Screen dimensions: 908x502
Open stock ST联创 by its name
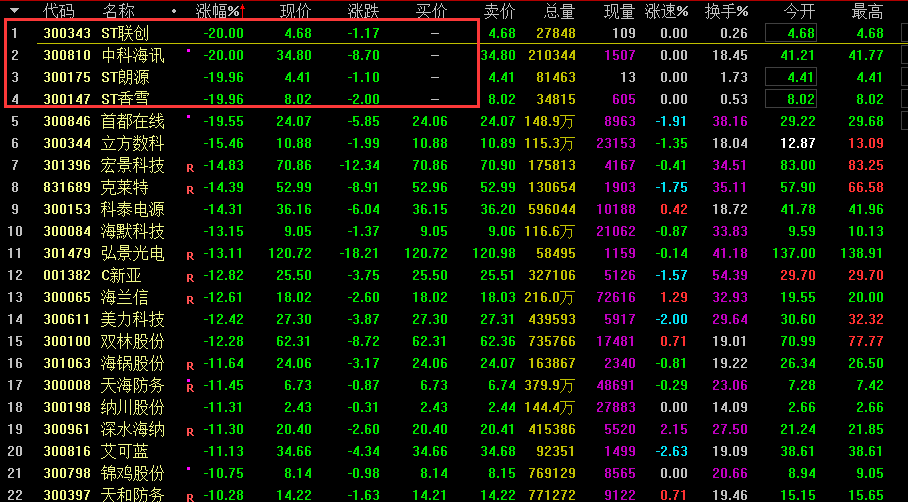click(125, 33)
